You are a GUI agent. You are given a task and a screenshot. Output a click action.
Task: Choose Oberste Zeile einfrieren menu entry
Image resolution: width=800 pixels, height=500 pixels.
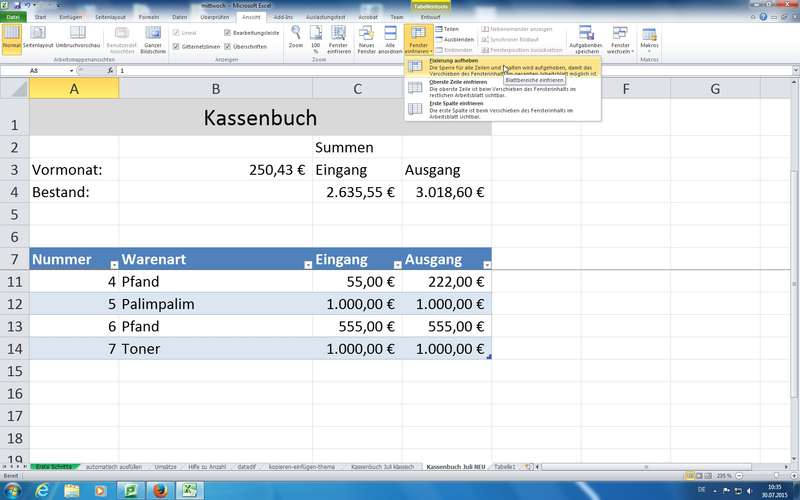point(502,88)
